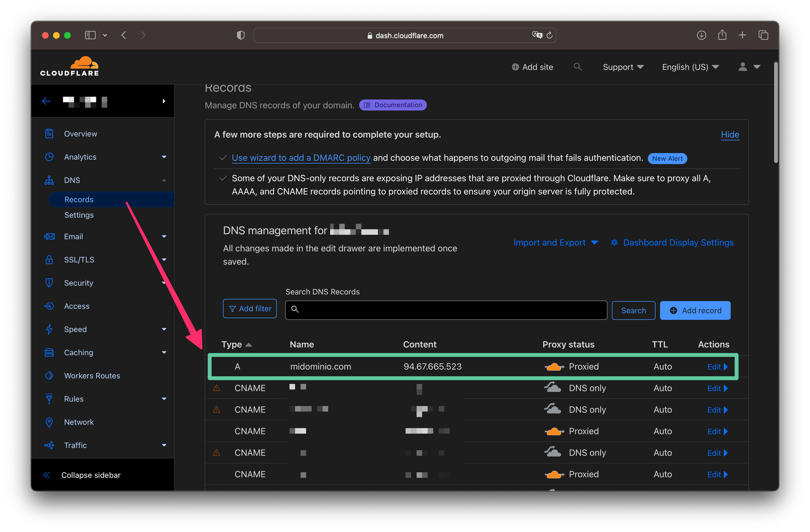Viewport: 810px width, 532px height.
Task: Open DNS Settings in sidebar
Action: [x=79, y=215]
